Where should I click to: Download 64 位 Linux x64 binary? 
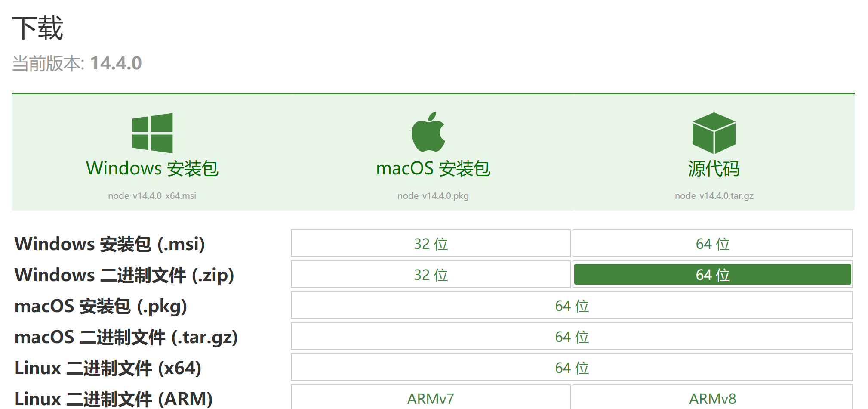point(572,368)
